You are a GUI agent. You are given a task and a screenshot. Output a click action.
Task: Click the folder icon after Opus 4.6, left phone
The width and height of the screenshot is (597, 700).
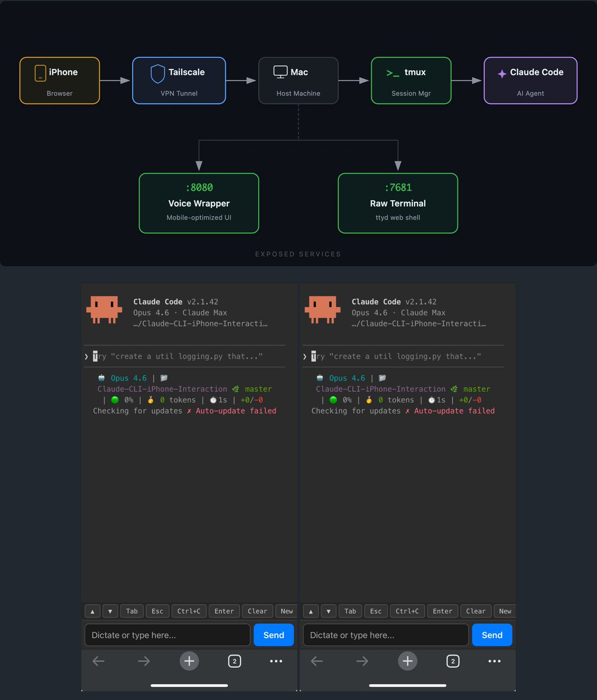point(164,378)
